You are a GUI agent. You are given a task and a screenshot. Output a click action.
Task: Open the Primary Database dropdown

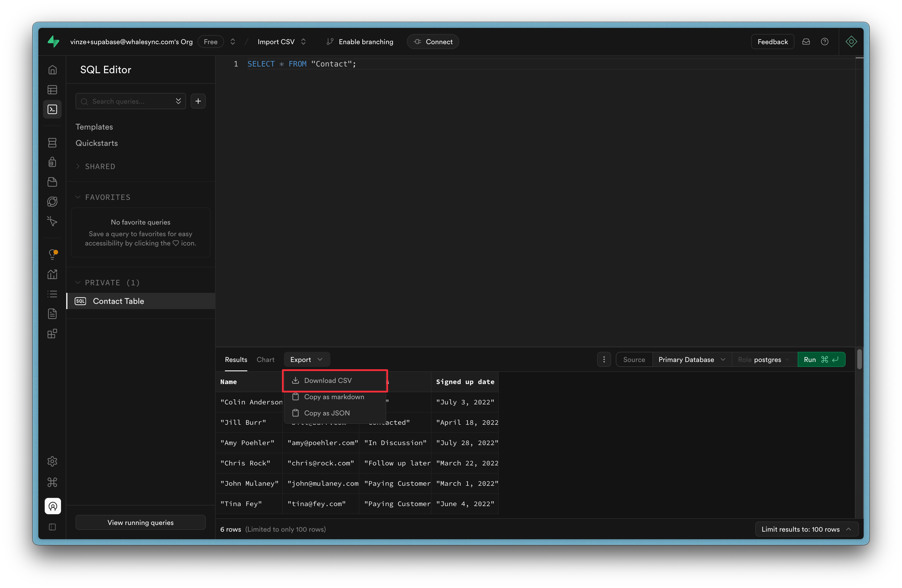[x=692, y=360]
